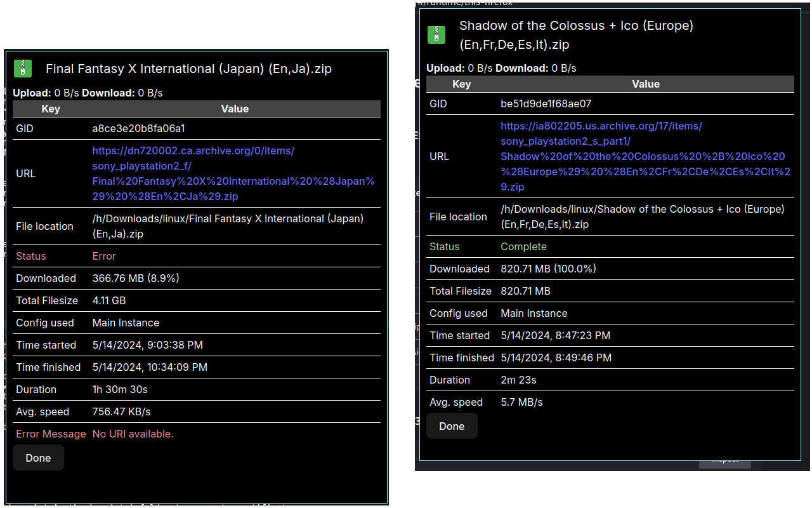812x508 pixels.
Task: Select total filesize 4.11 GB
Action: 109,300
